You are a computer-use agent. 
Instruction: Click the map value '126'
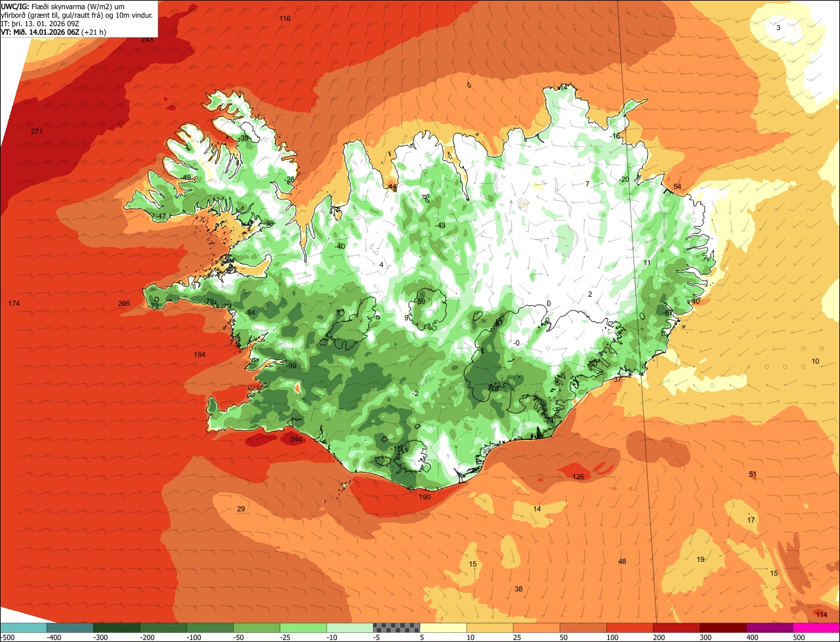(x=578, y=477)
